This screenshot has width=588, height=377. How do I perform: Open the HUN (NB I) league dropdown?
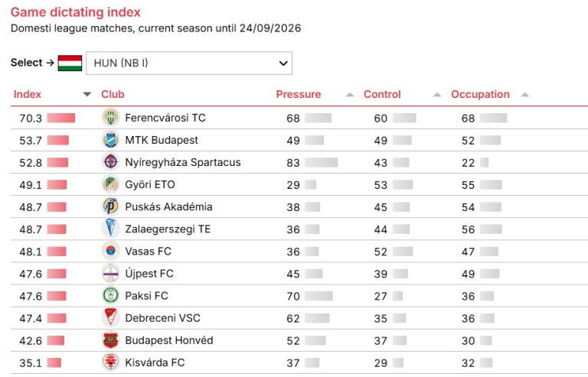[x=189, y=63]
